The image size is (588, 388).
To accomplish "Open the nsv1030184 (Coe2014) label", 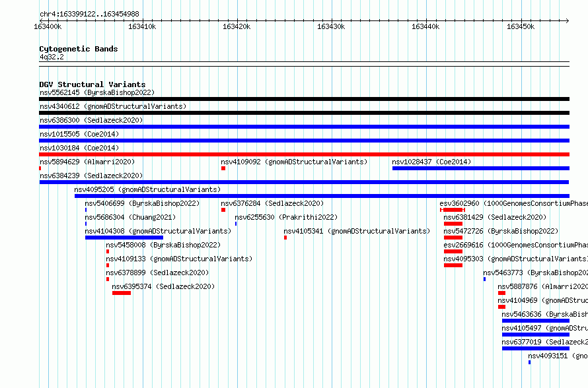I will pyautogui.click(x=79, y=148).
